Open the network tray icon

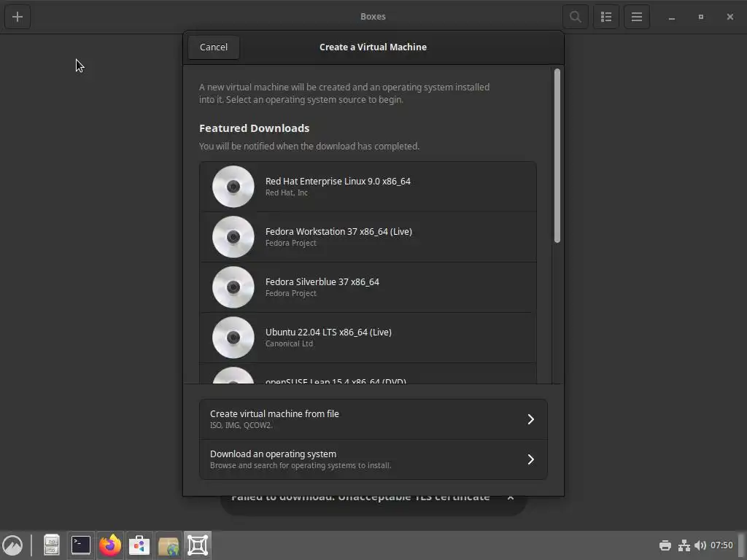[684, 545]
